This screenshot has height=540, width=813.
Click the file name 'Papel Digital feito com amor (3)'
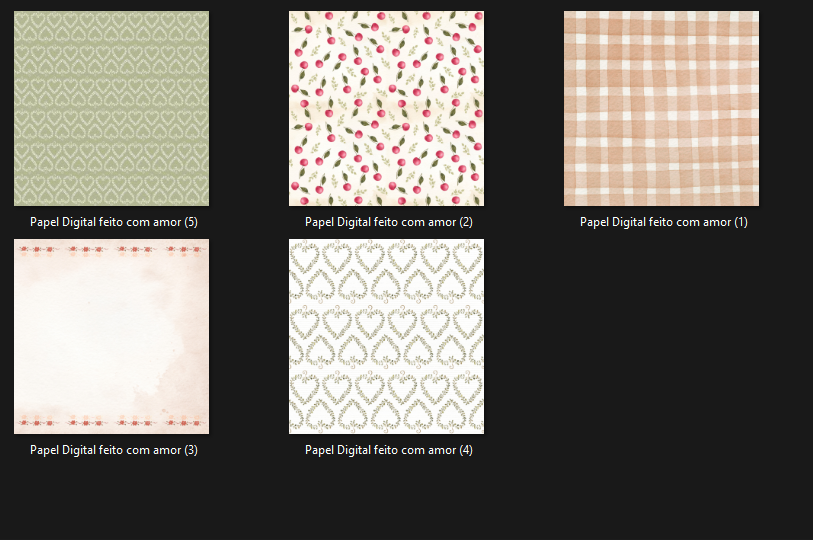(x=113, y=450)
